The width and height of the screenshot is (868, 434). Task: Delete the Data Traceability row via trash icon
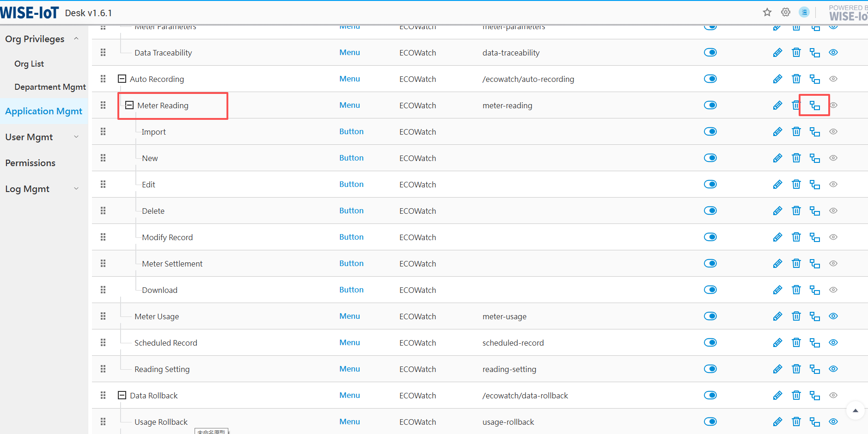(796, 53)
